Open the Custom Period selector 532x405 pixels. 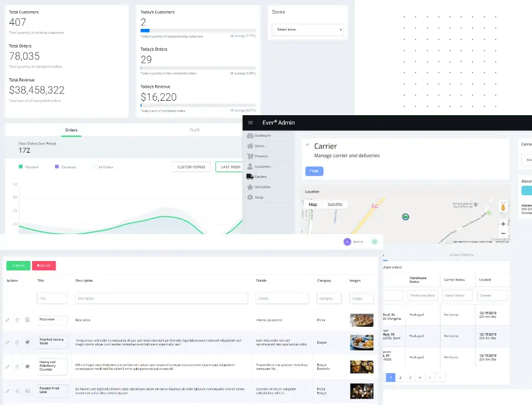click(192, 167)
